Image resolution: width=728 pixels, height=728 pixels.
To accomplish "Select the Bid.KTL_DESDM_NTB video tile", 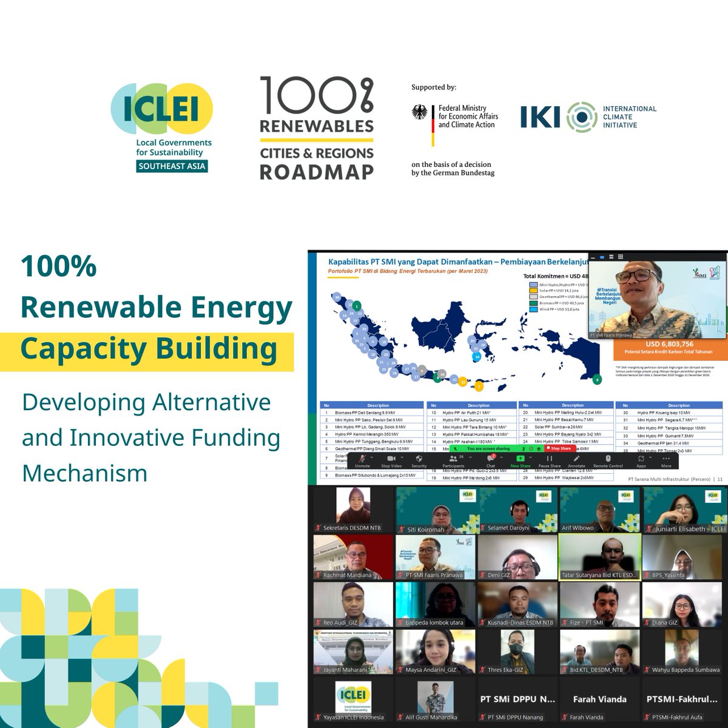I will [x=599, y=652].
